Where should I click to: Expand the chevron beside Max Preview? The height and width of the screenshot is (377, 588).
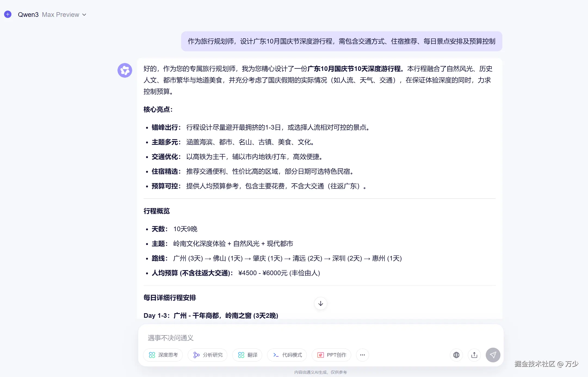coord(84,15)
